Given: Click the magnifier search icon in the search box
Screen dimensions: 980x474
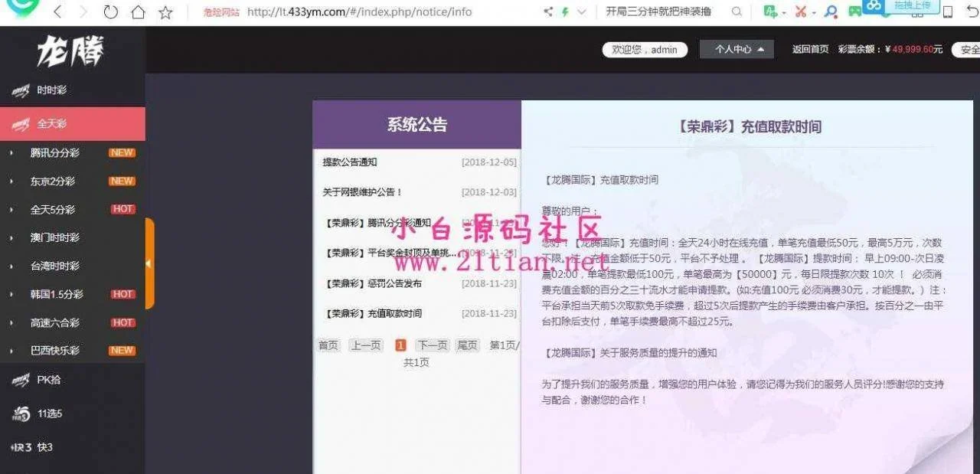Looking at the screenshot, I should 737,12.
